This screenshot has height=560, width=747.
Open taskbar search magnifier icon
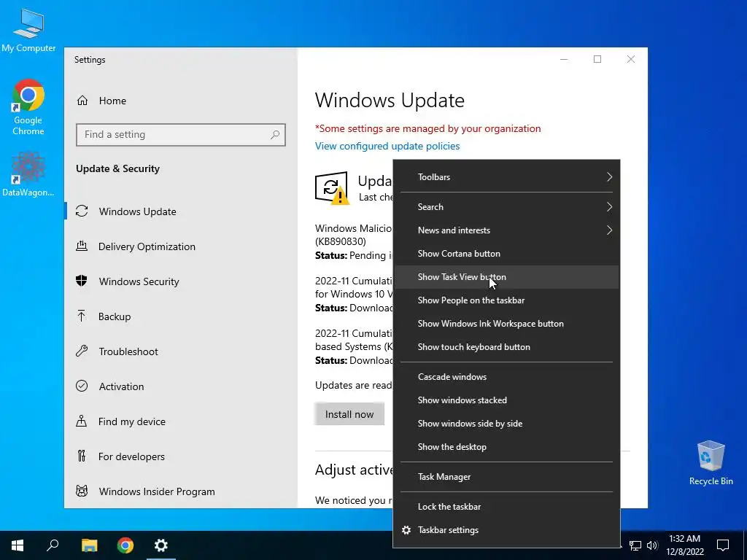pos(53,545)
